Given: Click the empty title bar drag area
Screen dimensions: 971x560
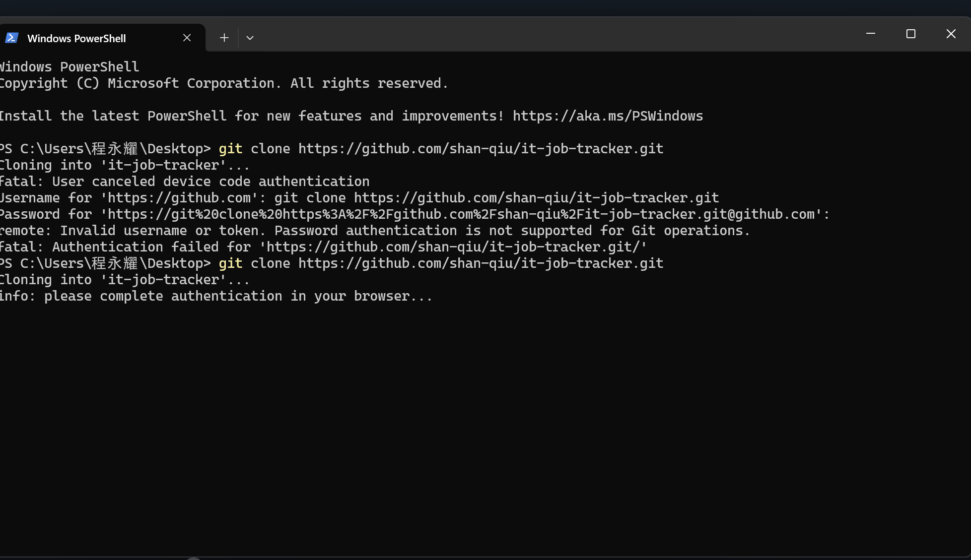Looking at the screenshot, I should [x=546, y=35].
